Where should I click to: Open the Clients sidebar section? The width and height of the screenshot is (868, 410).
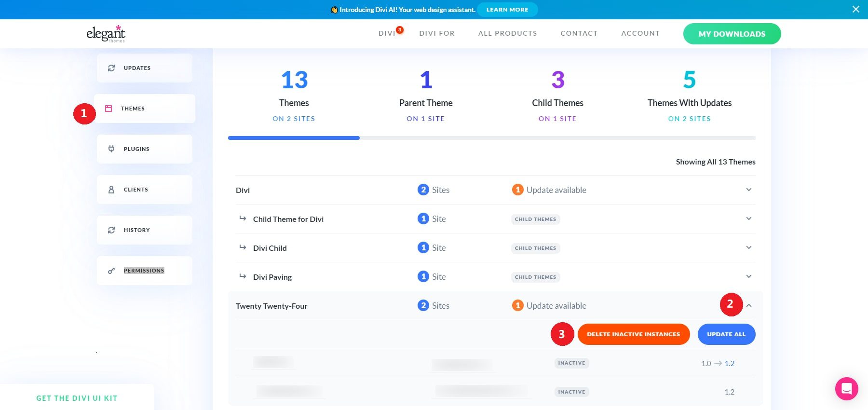click(145, 190)
